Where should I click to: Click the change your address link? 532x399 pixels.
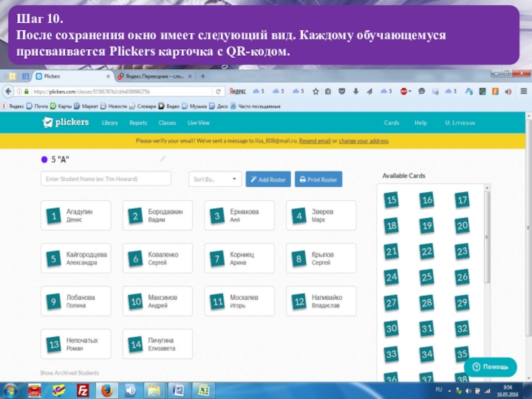point(363,141)
